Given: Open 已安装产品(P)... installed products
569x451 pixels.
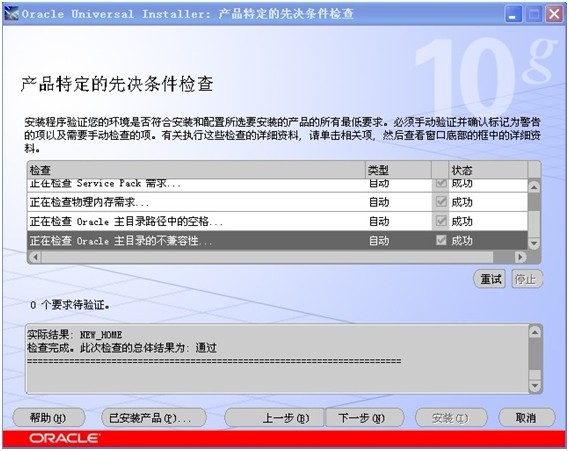Looking at the screenshot, I should (154, 418).
